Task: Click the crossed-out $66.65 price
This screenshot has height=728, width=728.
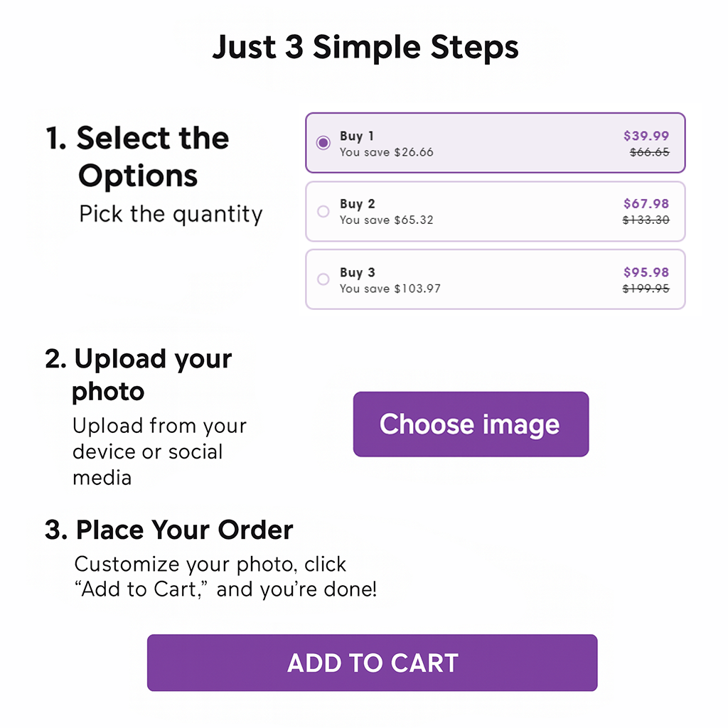Action: tap(650, 152)
